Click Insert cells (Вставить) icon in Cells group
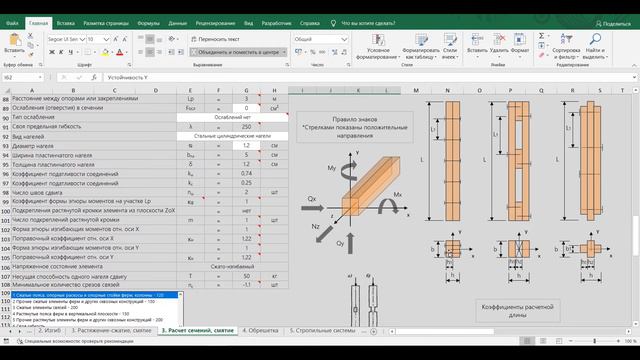This screenshot has width=640, height=360. click(477, 40)
